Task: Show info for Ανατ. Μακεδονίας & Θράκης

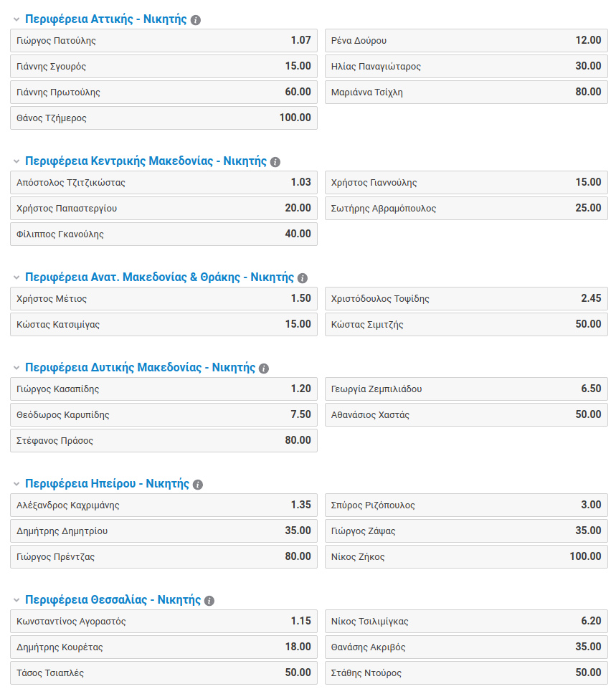Action: tap(303, 278)
